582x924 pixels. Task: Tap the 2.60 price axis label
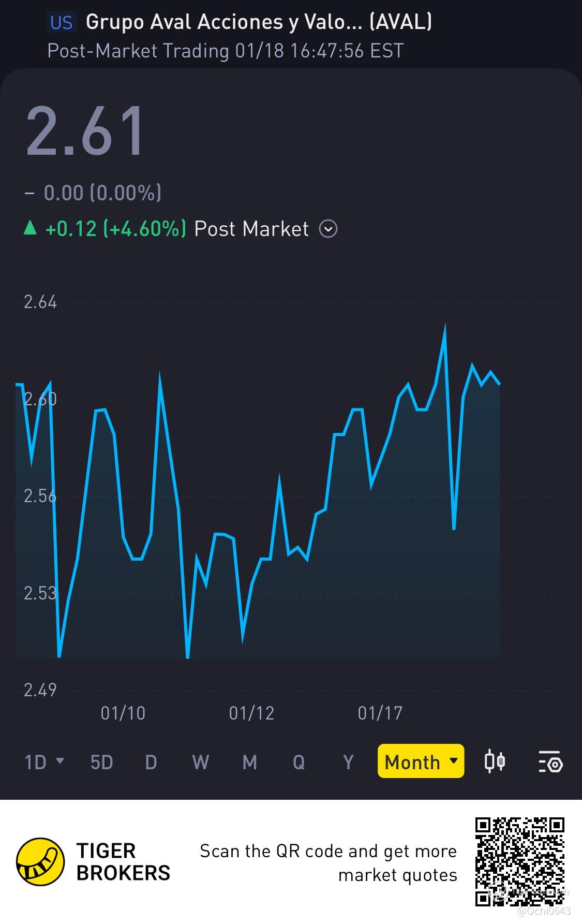(x=40, y=399)
